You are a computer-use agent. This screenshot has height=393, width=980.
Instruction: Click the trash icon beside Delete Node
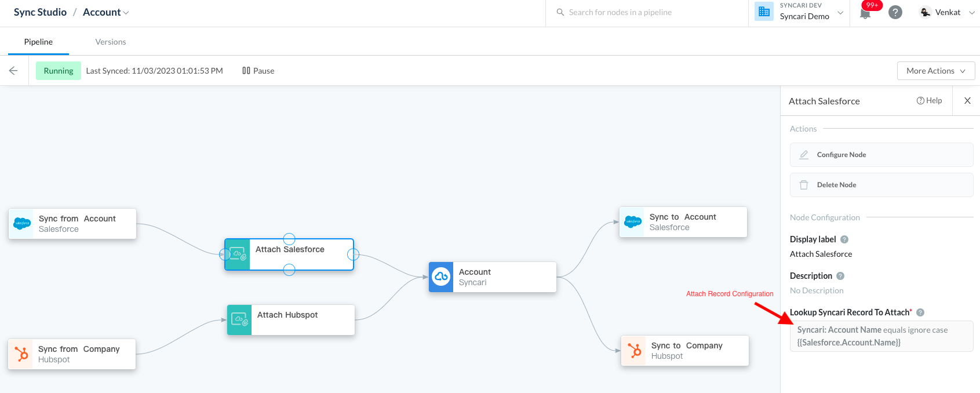(804, 185)
